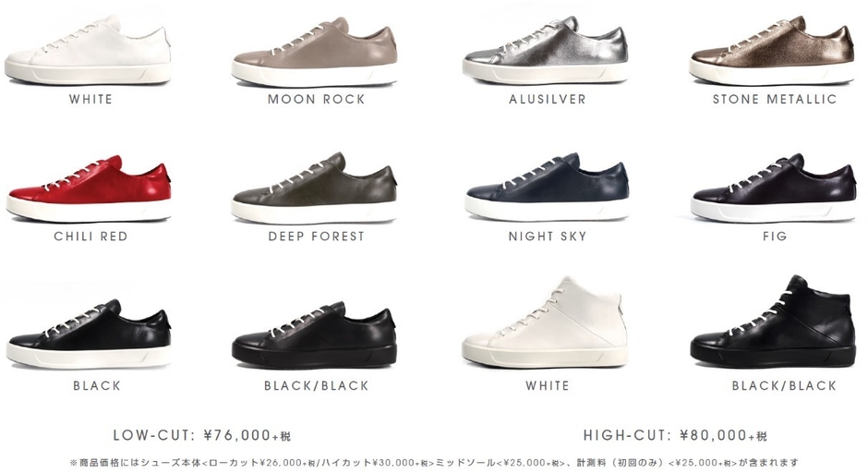Click the LOW-CUT ¥76,000 price text
868x474 pixels.
(202, 435)
